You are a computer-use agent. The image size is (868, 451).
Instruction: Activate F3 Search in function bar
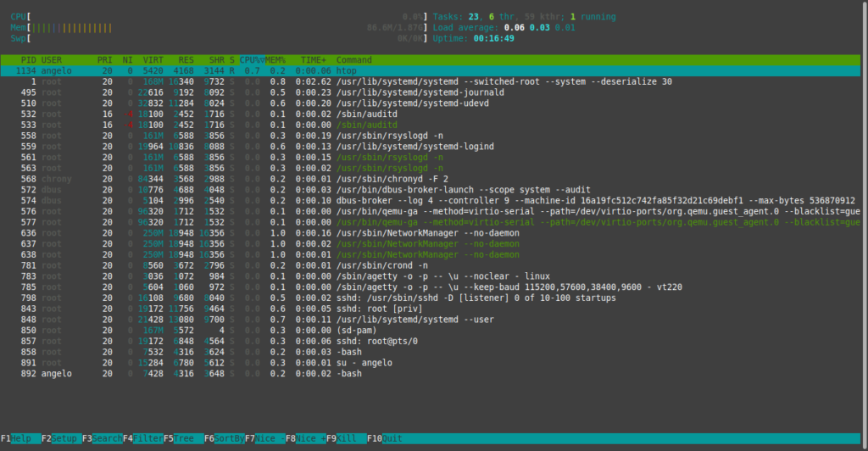coord(103,439)
